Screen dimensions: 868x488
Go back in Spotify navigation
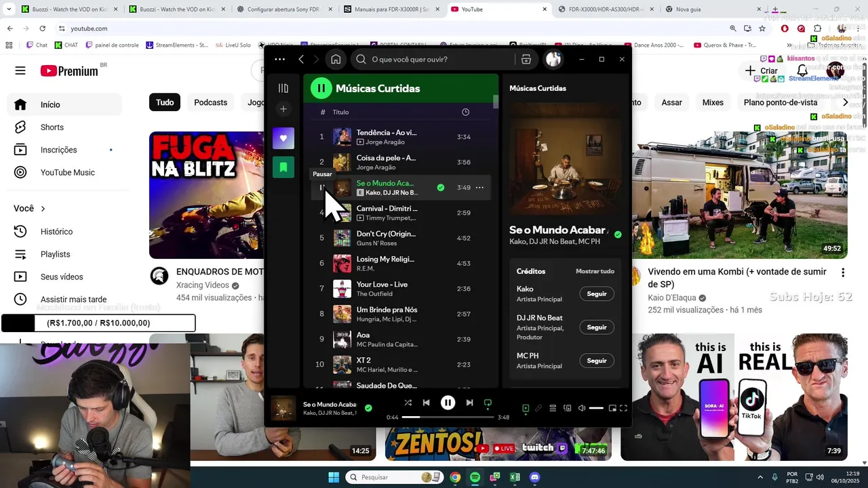pos(301,60)
